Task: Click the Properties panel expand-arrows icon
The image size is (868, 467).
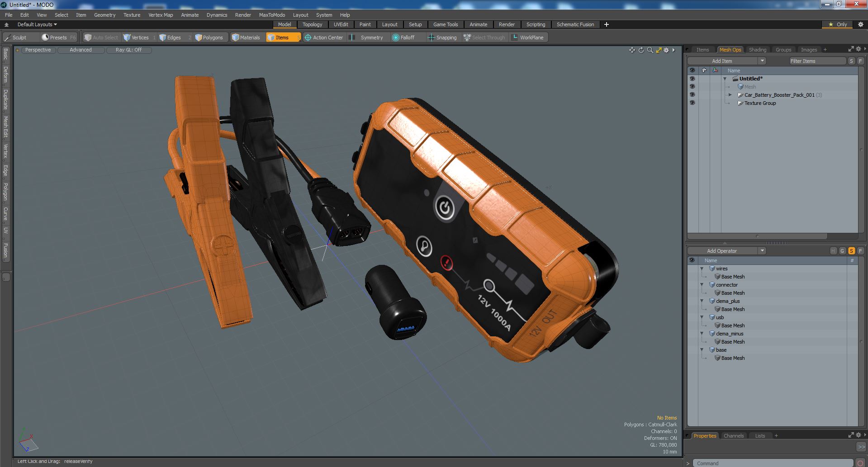Action: [x=851, y=435]
